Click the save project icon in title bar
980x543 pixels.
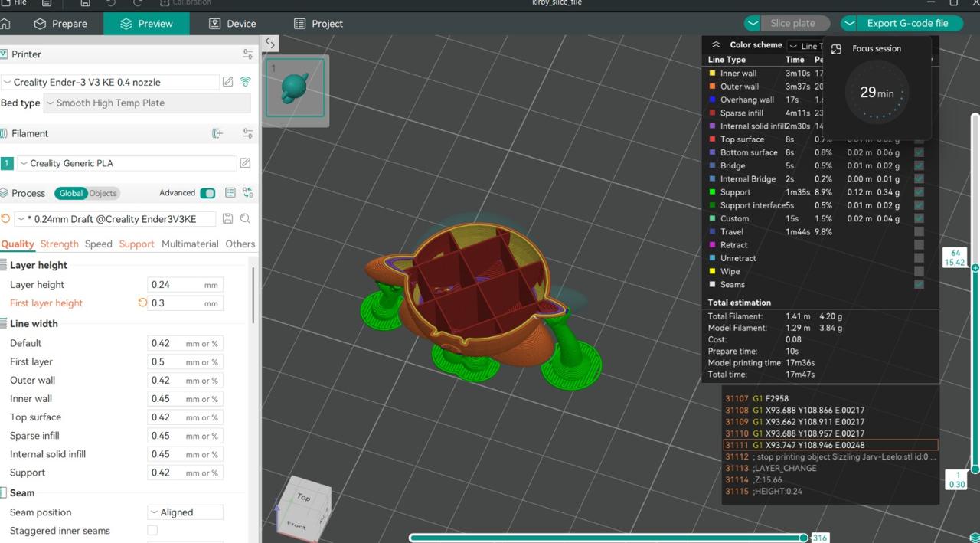85,3
